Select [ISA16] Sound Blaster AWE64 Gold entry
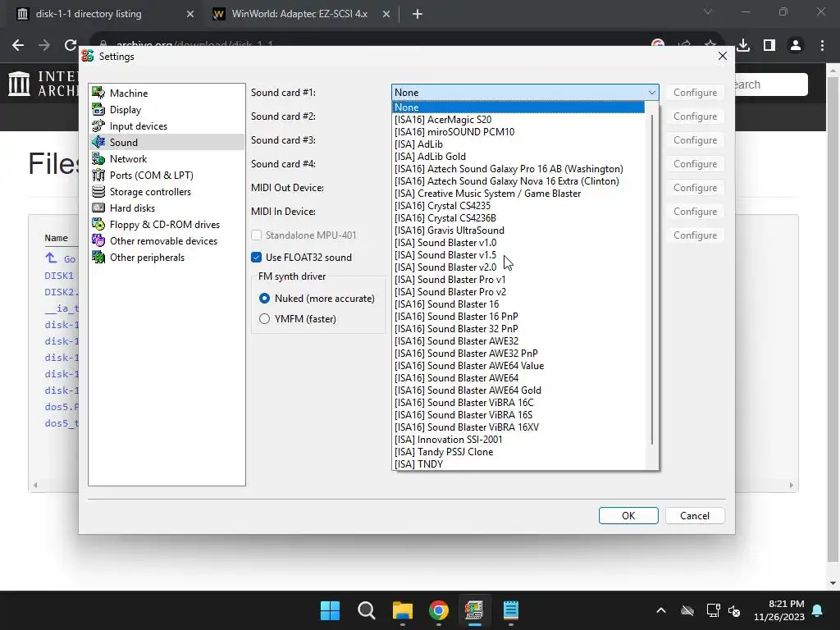This screenshot has width=840, height=630. [x=518, y=390]
